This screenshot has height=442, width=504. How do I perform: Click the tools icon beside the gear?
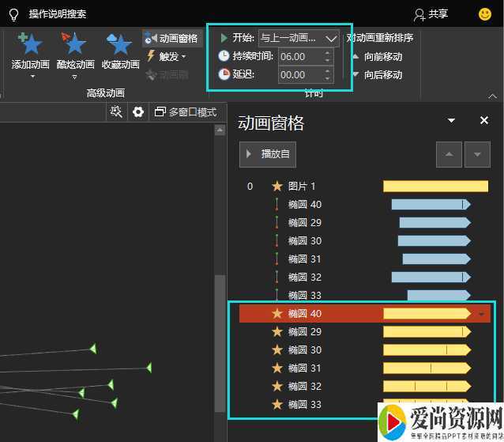coord(116,112)
